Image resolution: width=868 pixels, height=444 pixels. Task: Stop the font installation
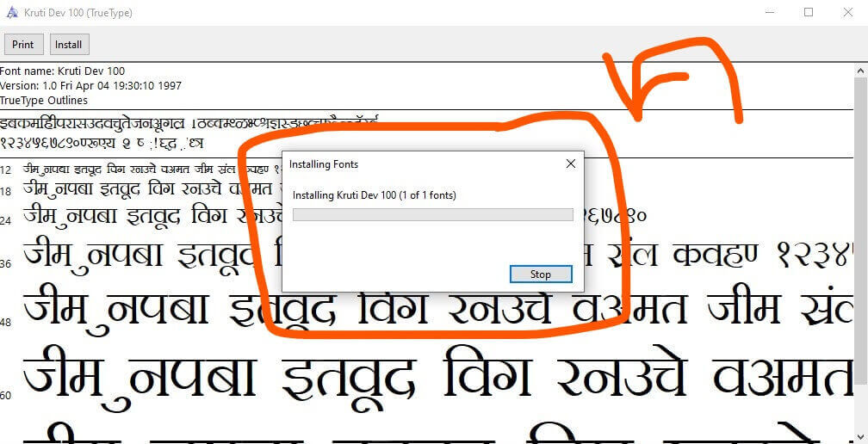[x=541, y=274]
